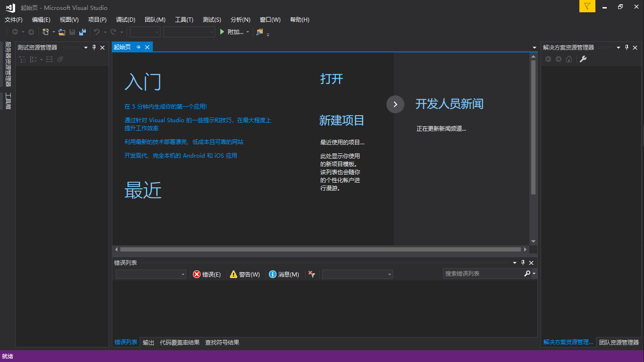Pin the 解决方案资源管理器 panel
644x362 pixels.
pos(627,47)
